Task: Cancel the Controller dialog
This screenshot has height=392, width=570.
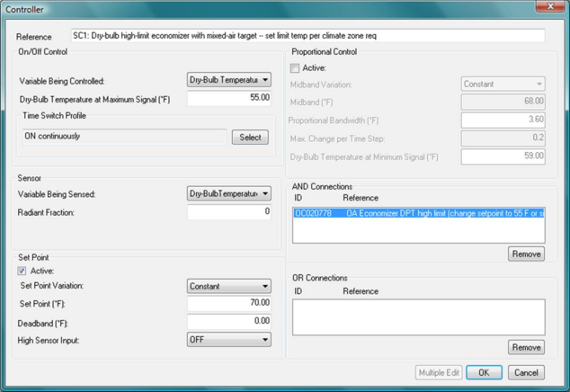Action: [x=526, y=372]
